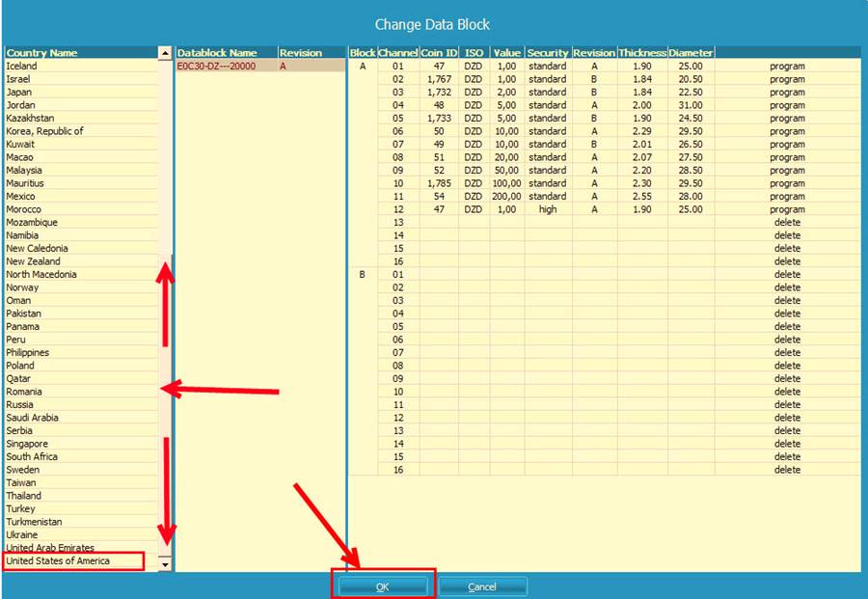Select Singapore from the country list

[x=27, y=444]
